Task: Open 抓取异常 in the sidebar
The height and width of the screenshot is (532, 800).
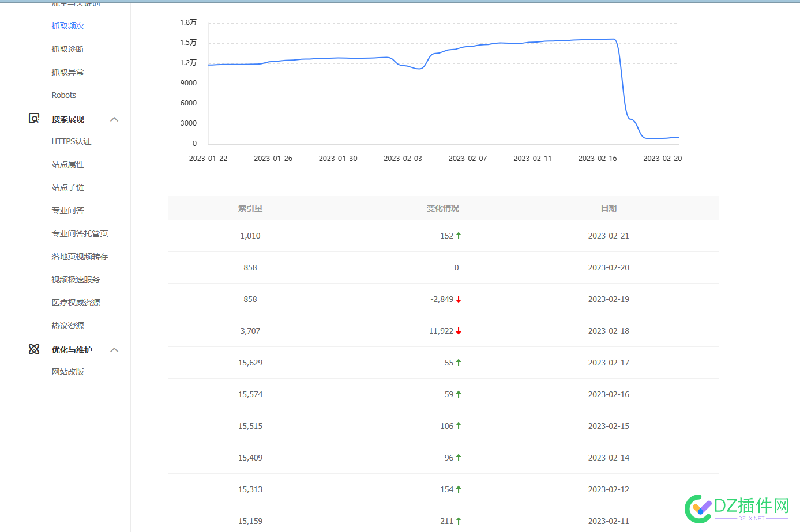Action: 67,72
